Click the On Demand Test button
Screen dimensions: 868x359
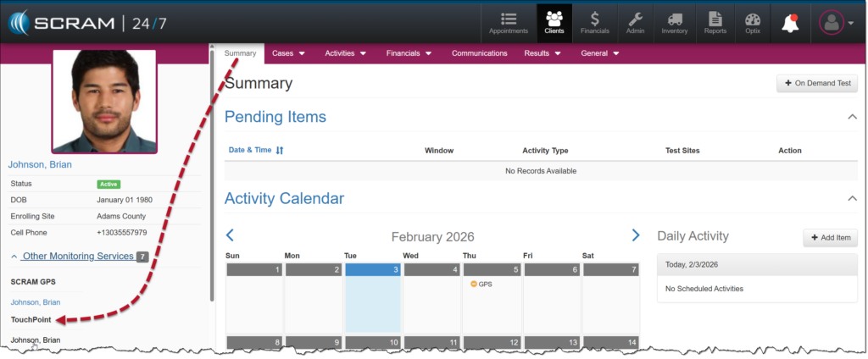(x=817, y=83)
